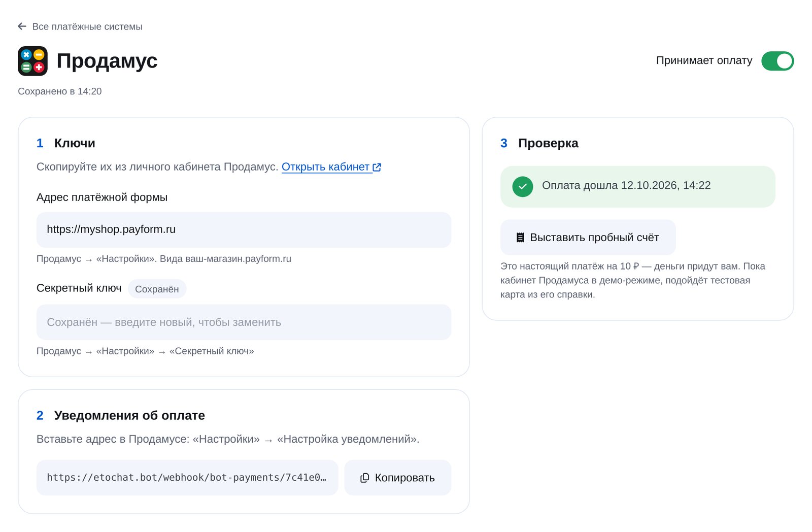
Task: Click the external link icon beside Открыть кабинет
Action: click(x=377, y=167)
